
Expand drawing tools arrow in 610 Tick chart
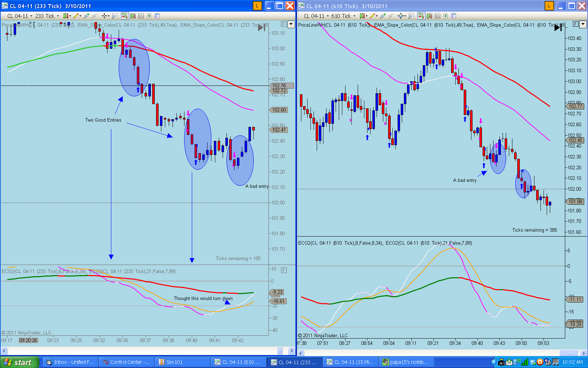(377, 16)
